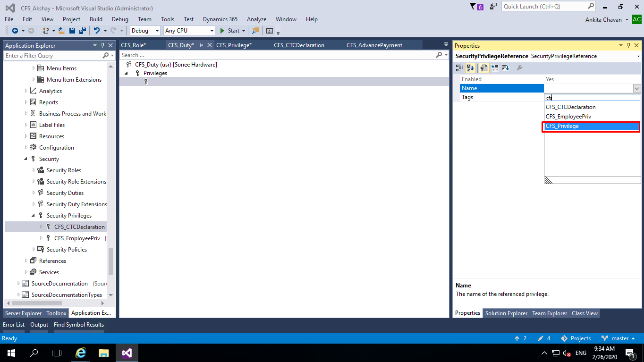644x362 pixels.
Task: Click the master branch indicator
Action: 619,338
